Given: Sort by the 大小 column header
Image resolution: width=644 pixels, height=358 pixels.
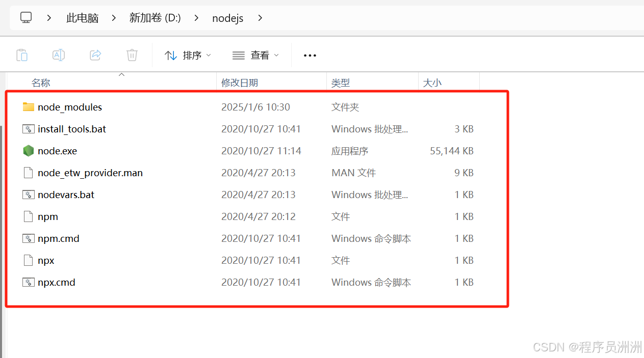Looking at the screenshot, I should coord(432,82).
